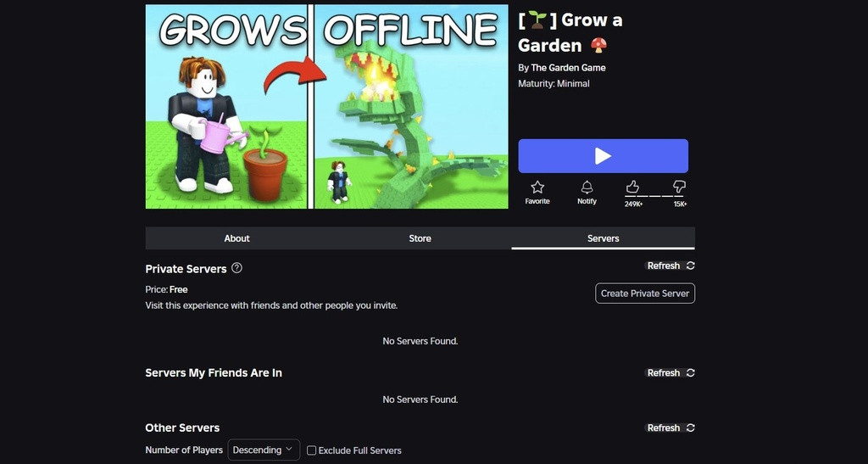Click the 249K+ likes count

[x=633, y=204]
